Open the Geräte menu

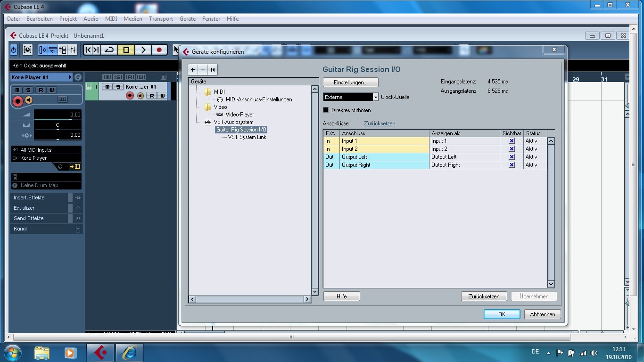coord(188,19)
